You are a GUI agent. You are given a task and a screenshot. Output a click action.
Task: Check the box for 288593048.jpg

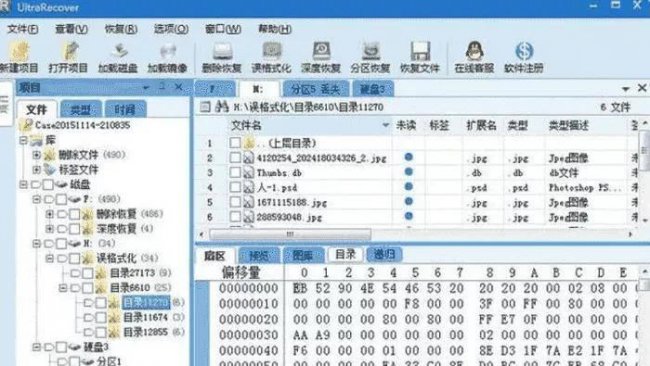(235, 216)
